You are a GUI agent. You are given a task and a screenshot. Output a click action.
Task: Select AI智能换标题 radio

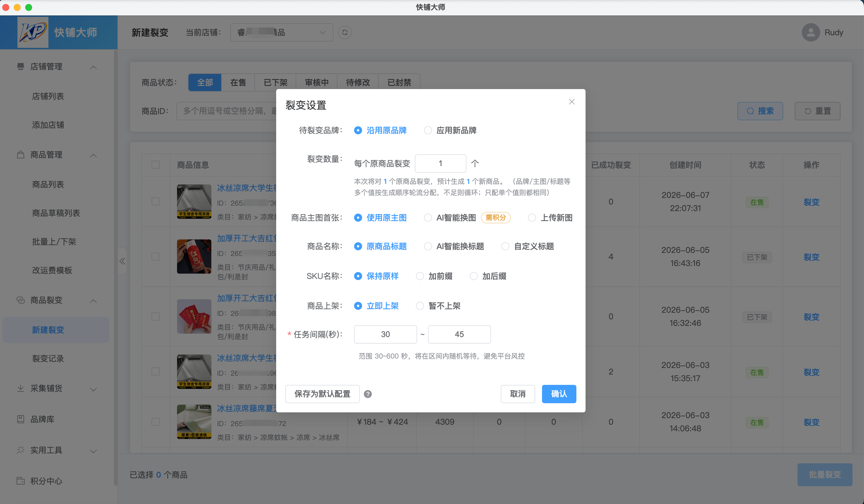[x=454, y=246]
